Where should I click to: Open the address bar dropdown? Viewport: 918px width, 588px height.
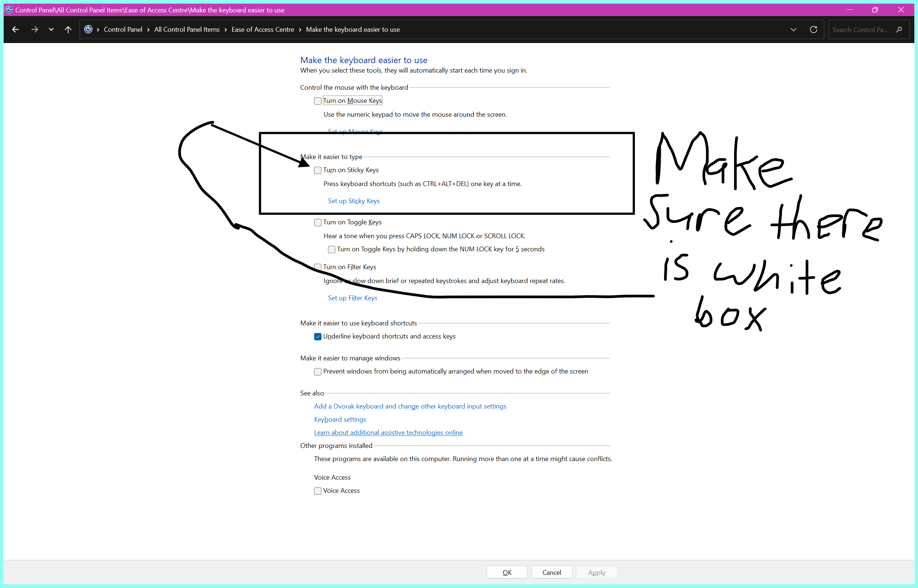pyautogui.click(x=794, y=30)
